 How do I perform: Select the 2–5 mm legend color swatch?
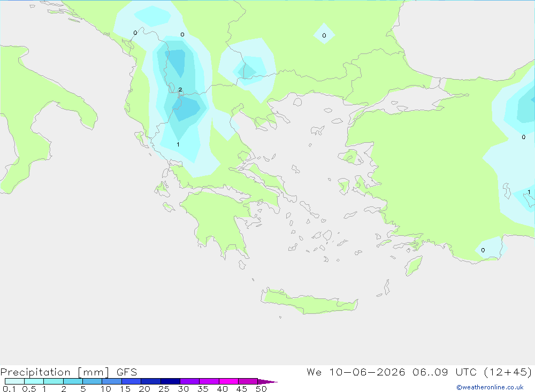(x=73, y=381)
